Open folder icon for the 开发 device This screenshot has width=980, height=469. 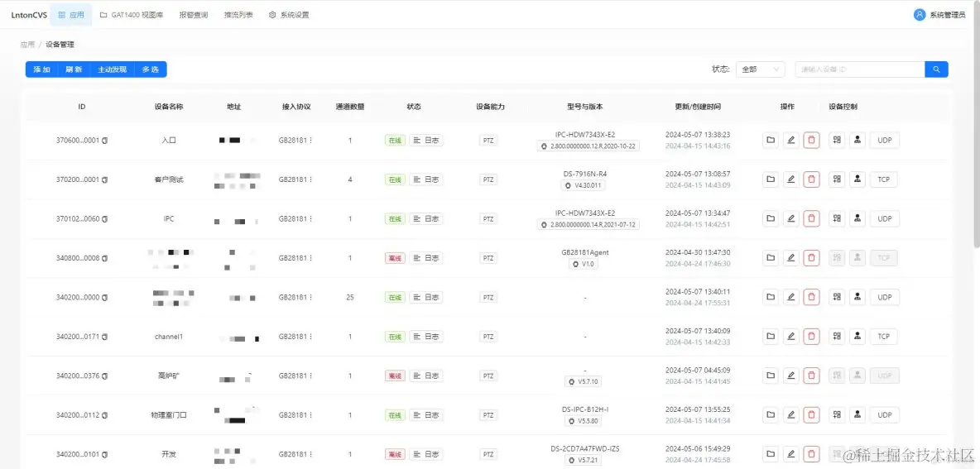pyautogui.click(x=771, y=453)
